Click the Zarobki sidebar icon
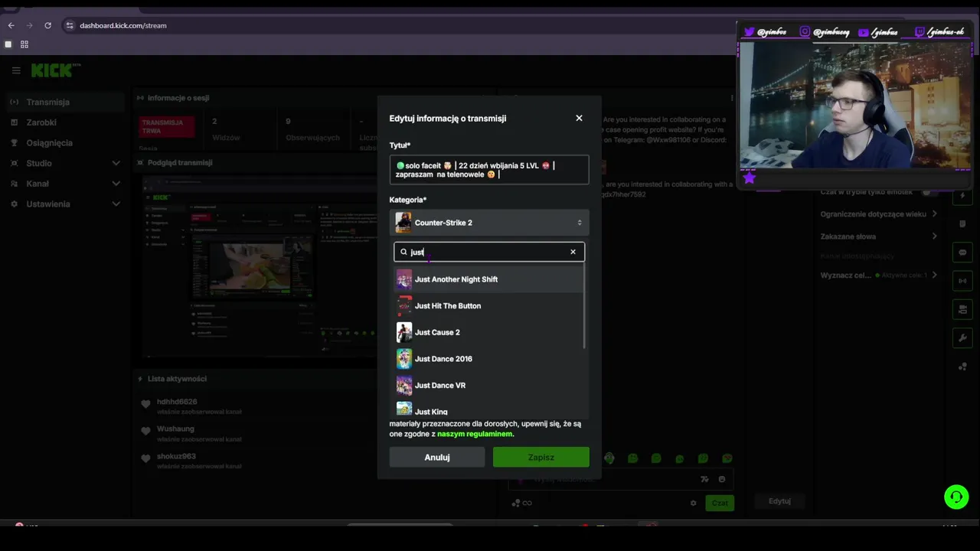The width and height of the screenshot is (980, 551). 15,122
